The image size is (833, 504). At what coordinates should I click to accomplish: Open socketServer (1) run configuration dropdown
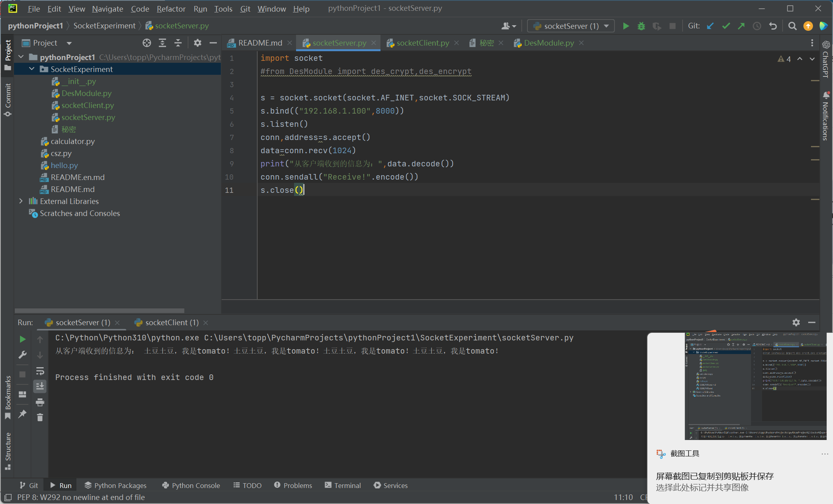click(x=571, y=26)
